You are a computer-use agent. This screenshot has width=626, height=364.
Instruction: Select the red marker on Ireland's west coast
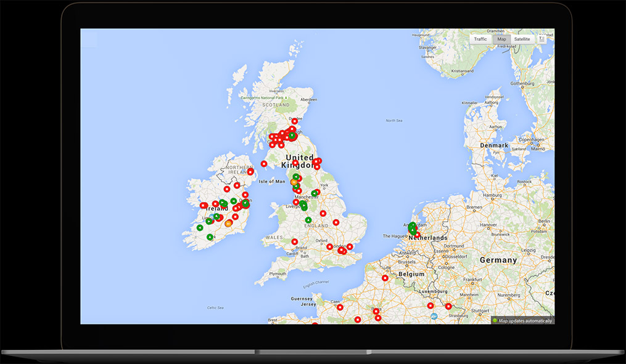click(x=204, y=206)
